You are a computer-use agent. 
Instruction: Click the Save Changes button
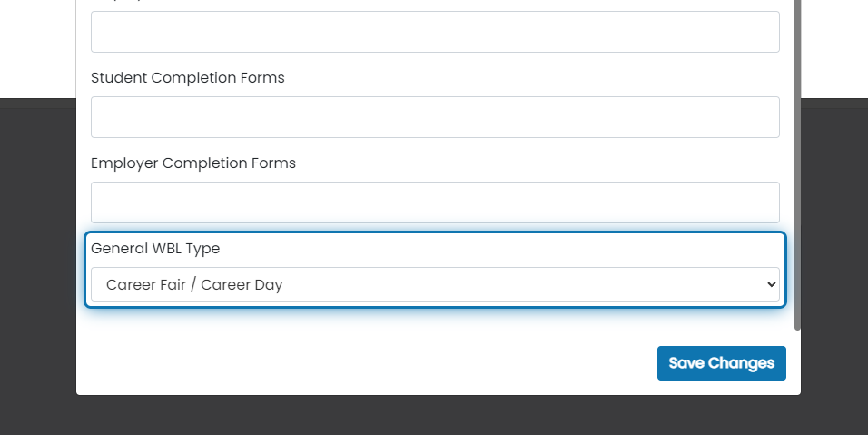(x=721, y=363)
